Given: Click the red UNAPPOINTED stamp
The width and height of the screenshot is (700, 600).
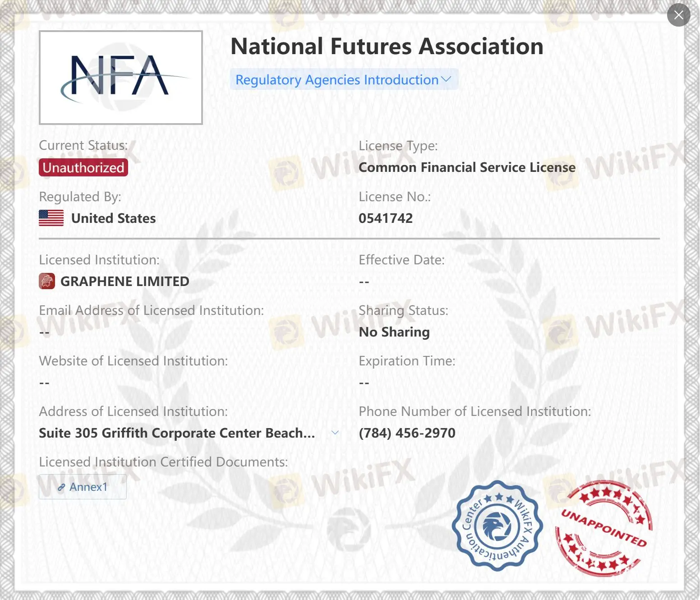Looking at the screenshot, I should point(603,528).
